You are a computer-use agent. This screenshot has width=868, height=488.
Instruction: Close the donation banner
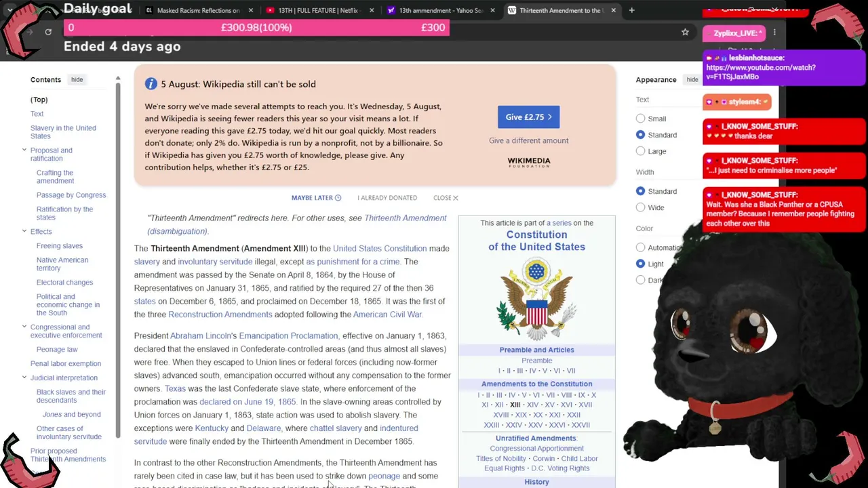pos(446,198)
